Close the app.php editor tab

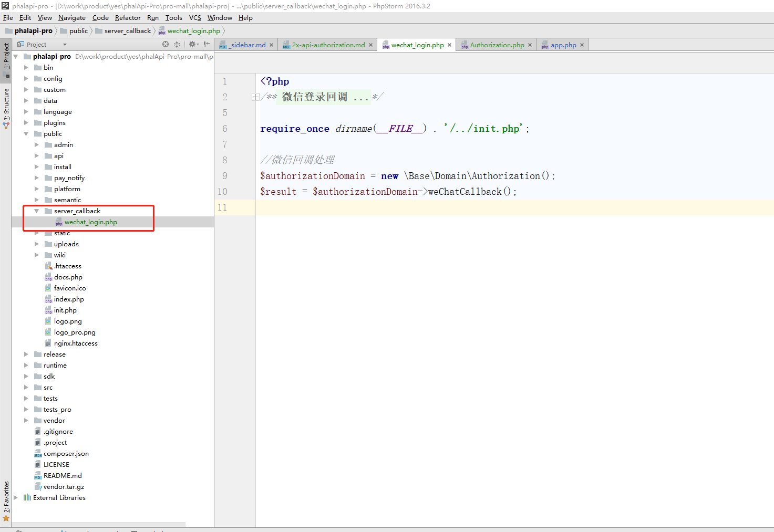click(x=582, y=45)
